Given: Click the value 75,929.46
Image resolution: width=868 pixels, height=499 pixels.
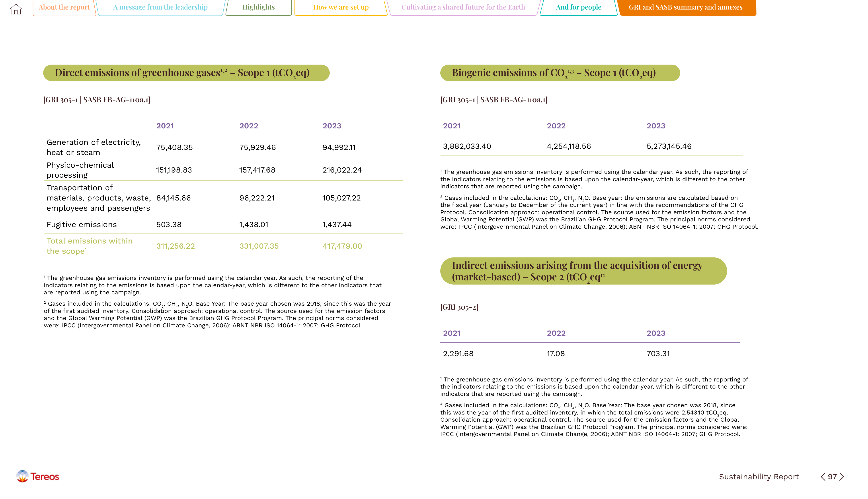Looking at the screenshot, I should 257,147.
